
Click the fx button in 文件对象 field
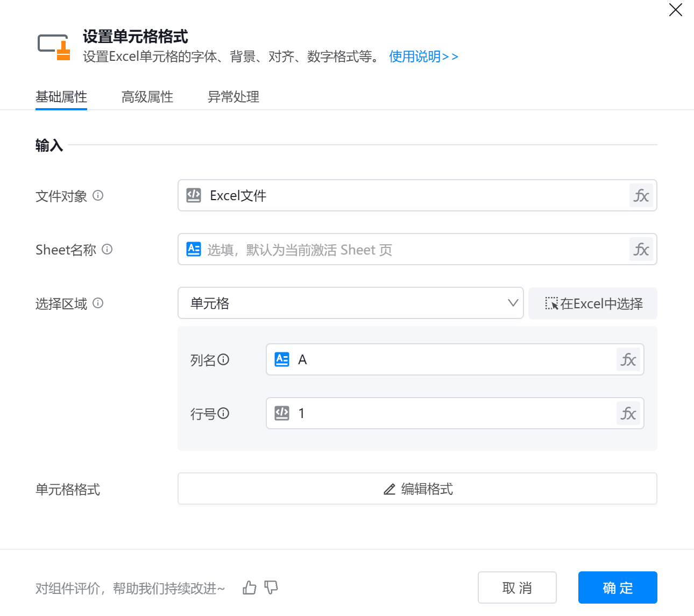tap(641, 196)
